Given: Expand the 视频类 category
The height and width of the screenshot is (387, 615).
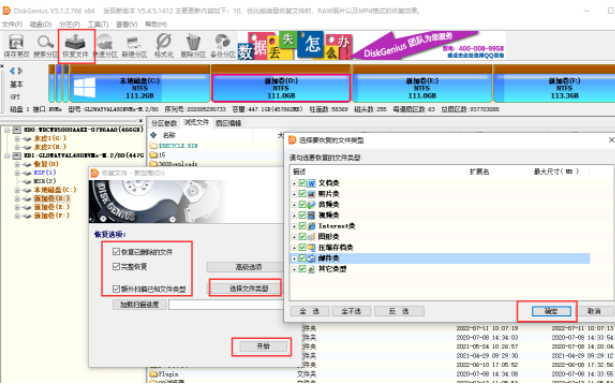Looking at the screenshot, I should coord(294,216).
